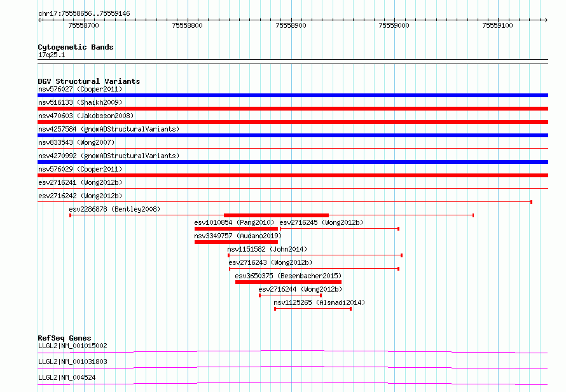Screen dimensions: 566x392
Task: Click the nsv1125265 variant line
Action: pyautogui.click(x=313, y=309)
